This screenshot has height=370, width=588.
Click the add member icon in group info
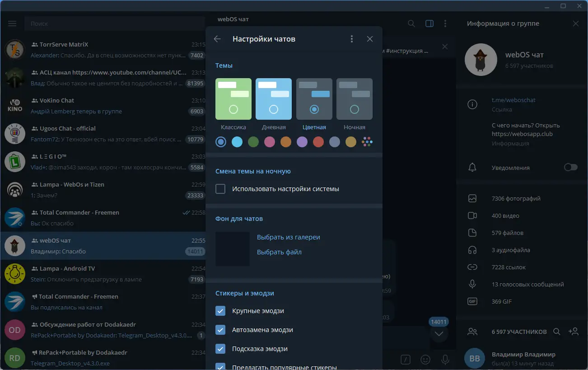[x=574, y=331]
